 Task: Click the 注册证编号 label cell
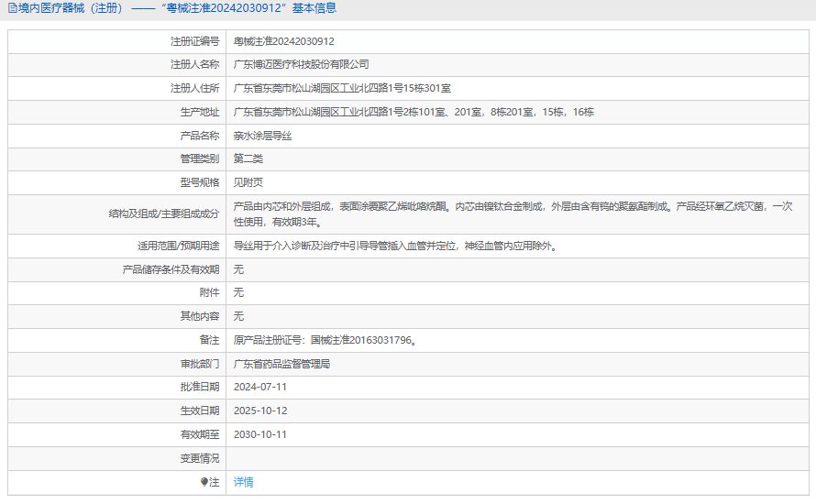coord(117,41)
